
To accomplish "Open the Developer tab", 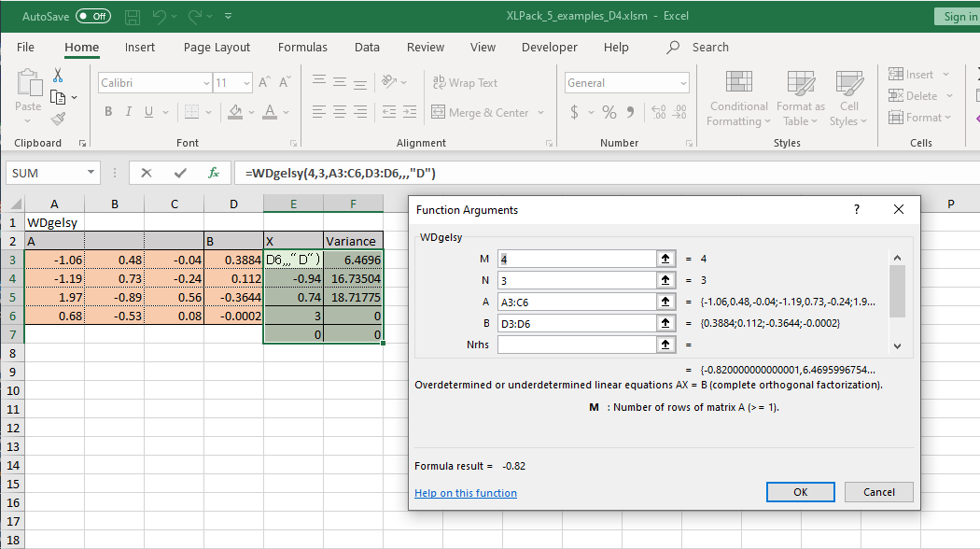I will [x=550, y=47].
